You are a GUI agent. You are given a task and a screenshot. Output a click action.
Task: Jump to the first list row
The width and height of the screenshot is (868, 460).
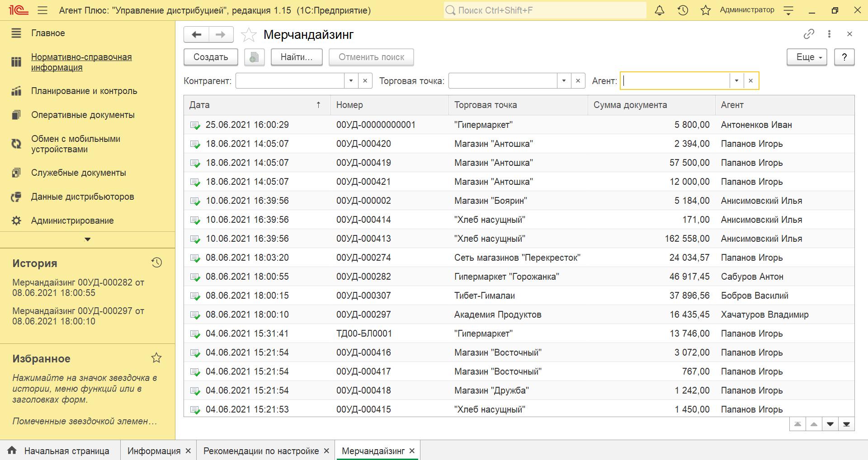[x=797, y=424]
